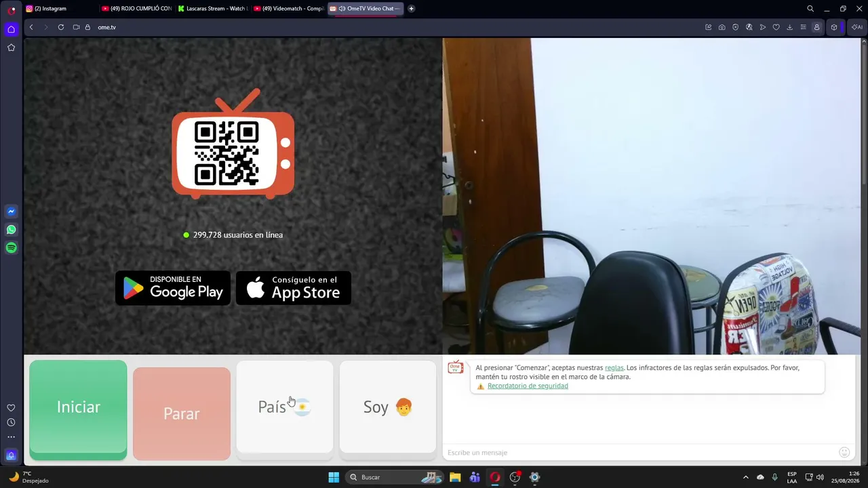This screenshot has width=868, height=488.
Task: Open camera permission icon in address bar
Action: [x=76, y=27]
